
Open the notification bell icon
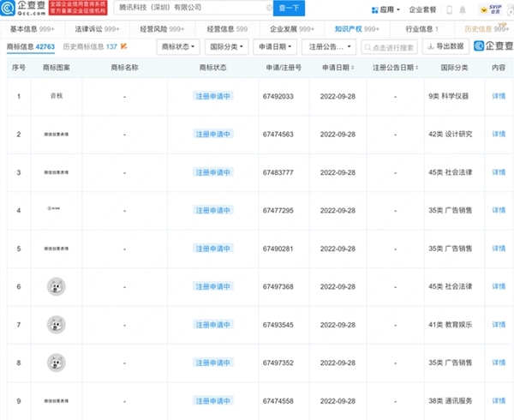click(463, 9)
